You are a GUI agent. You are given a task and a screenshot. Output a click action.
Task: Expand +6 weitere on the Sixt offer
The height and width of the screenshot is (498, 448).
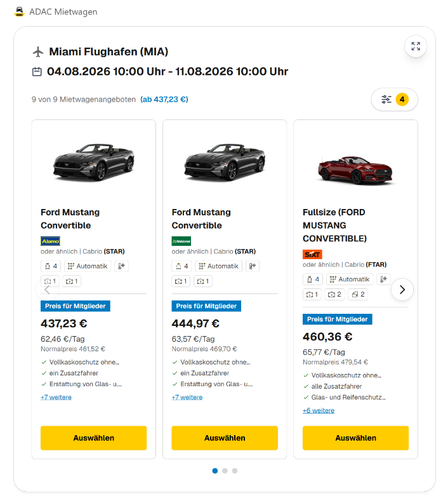319,411
